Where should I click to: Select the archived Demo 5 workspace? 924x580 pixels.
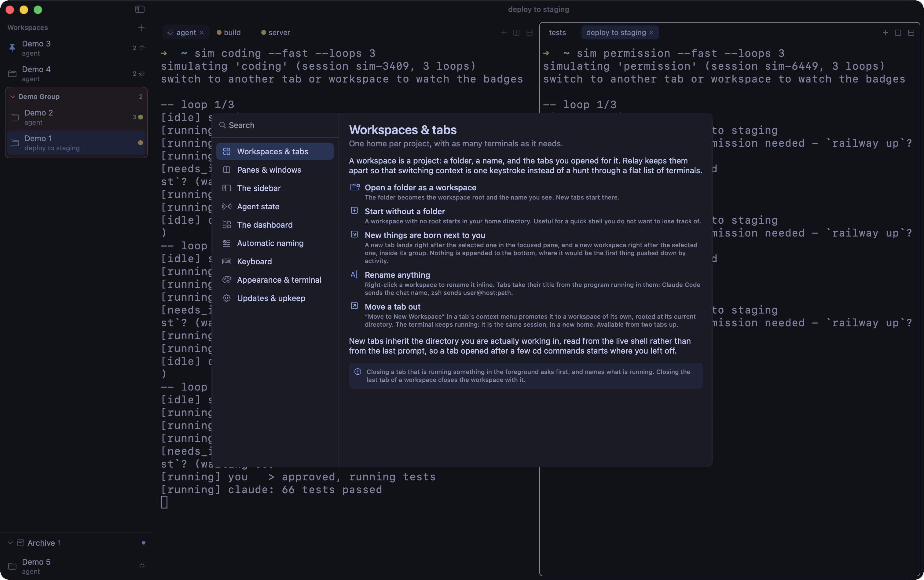click(76, 566)
